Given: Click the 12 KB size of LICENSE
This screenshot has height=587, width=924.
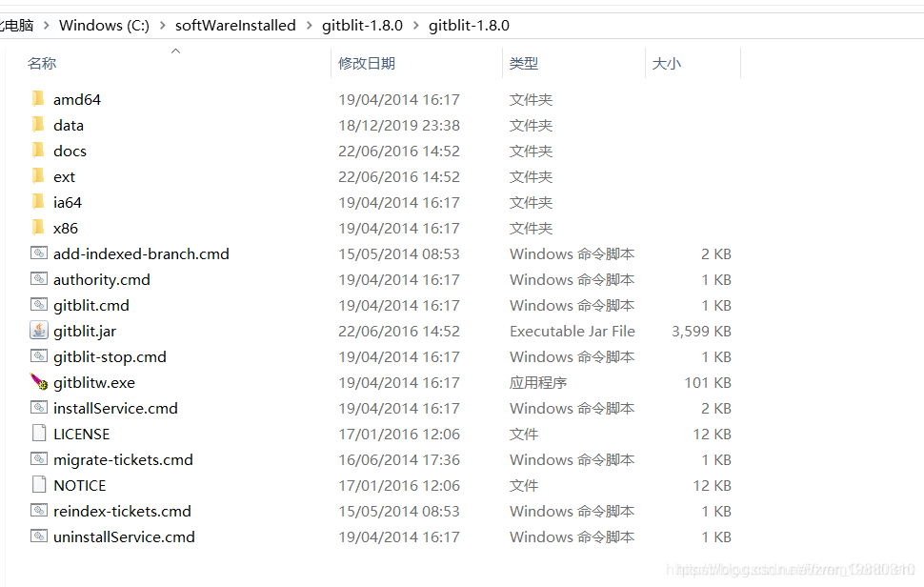Looking at the screenshot, I should tap(712, 435).
